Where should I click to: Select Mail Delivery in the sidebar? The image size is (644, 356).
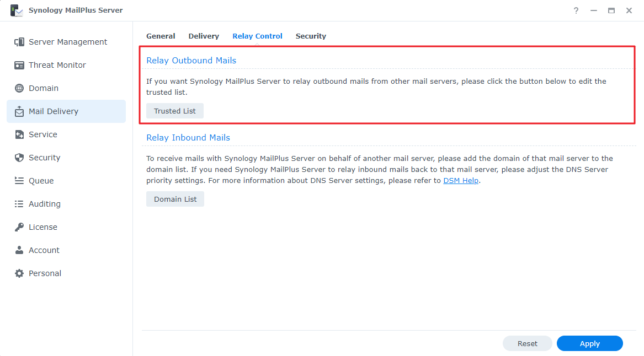[x=66, y=111]
